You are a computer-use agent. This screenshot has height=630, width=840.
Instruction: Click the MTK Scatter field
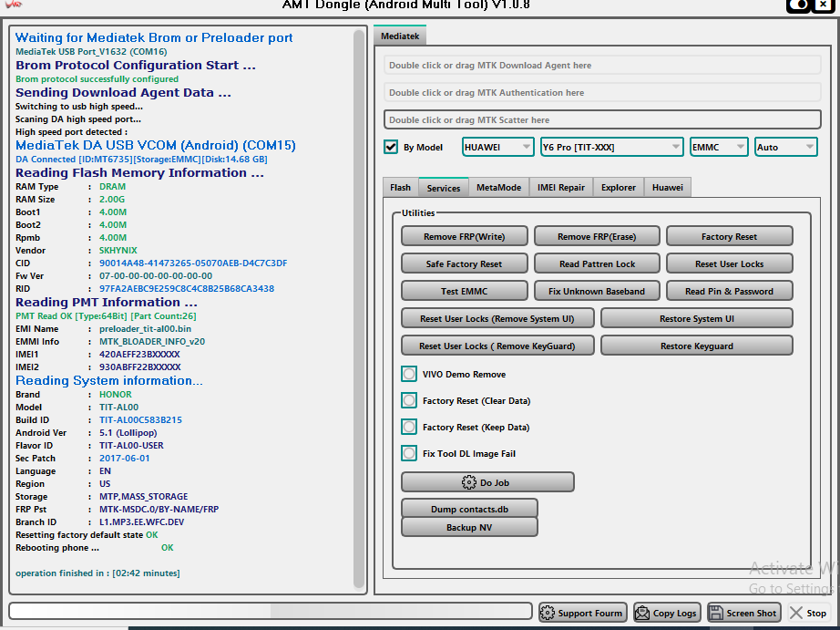[602, 119]
